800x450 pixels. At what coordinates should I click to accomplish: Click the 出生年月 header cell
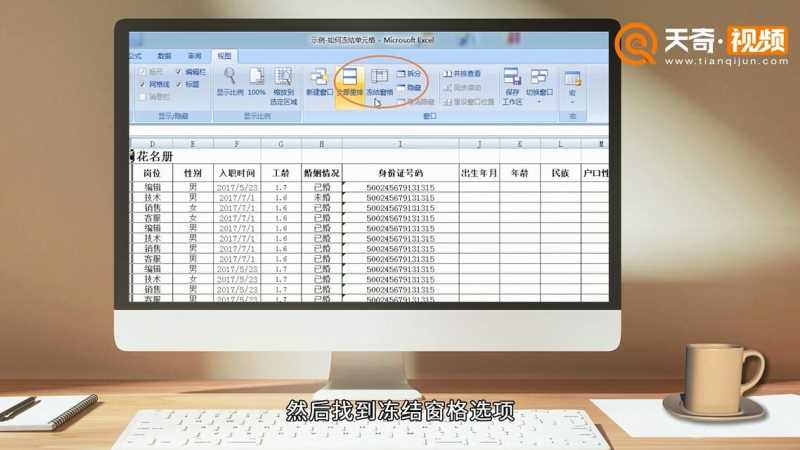479,173
